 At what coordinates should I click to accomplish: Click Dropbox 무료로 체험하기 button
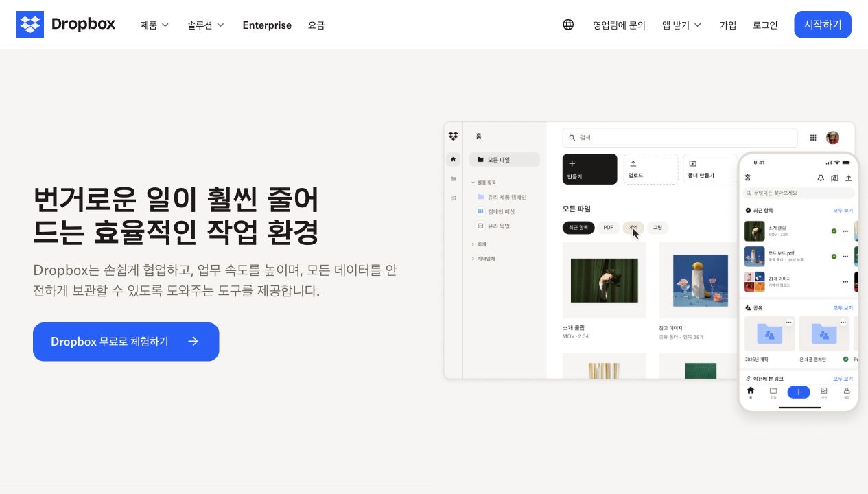click(x=126, y=342)
